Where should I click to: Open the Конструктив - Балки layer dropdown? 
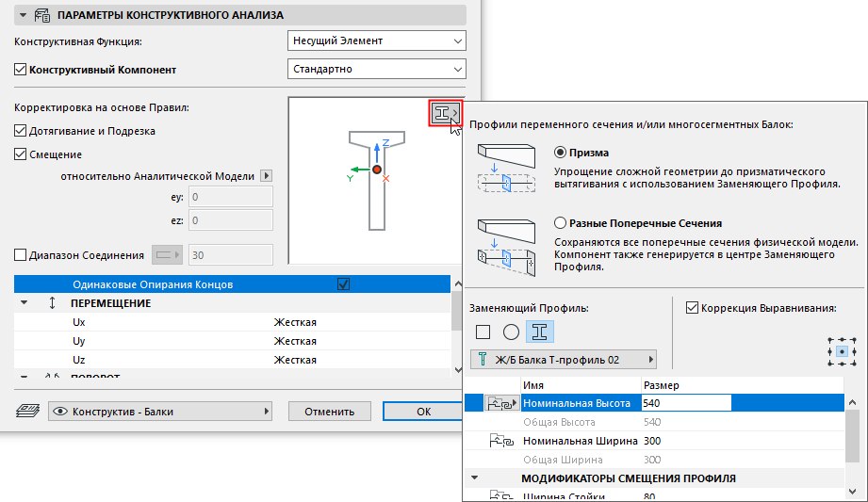tap(160, 412)
